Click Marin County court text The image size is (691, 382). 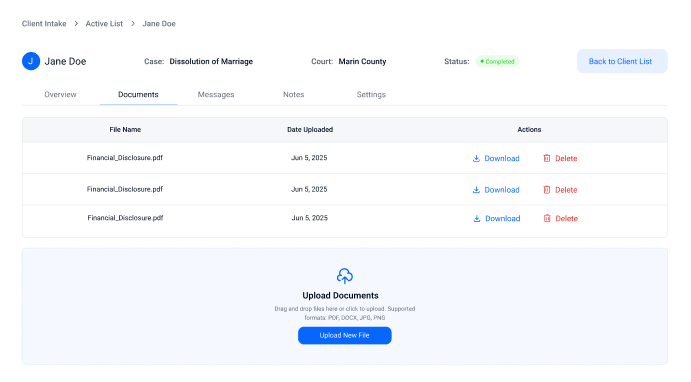pos(362,61)
